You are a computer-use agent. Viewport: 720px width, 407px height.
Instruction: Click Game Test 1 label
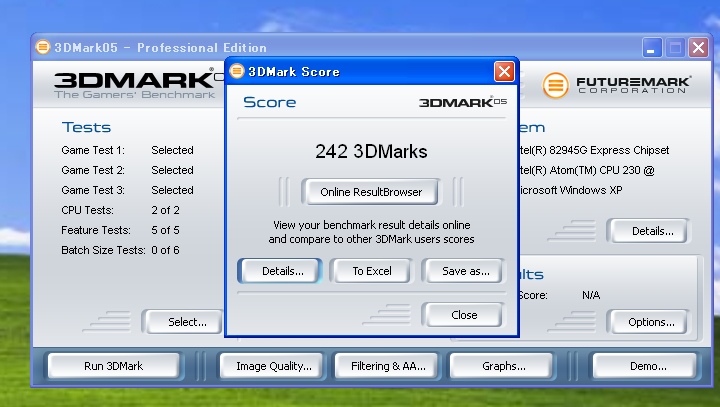tap(93, 150)
